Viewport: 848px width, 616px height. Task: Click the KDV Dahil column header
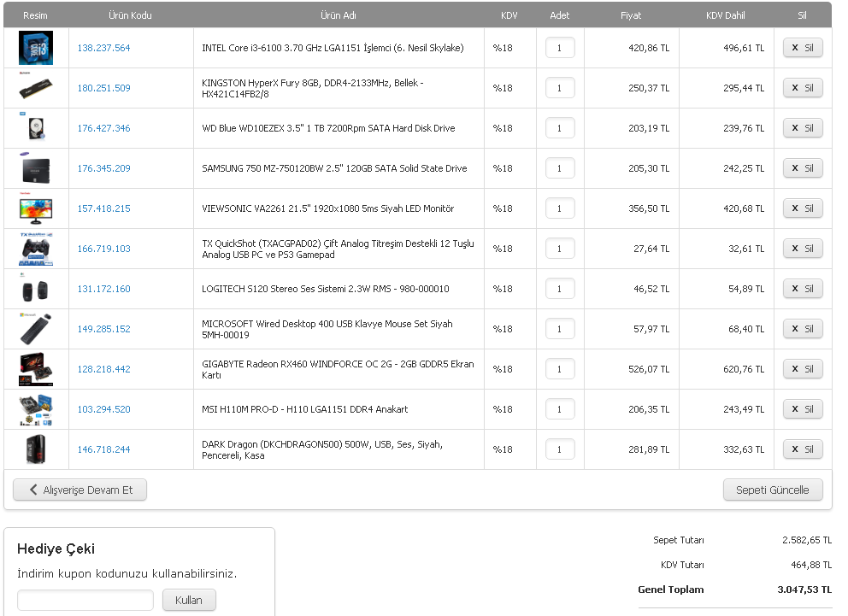click(725, 15)
